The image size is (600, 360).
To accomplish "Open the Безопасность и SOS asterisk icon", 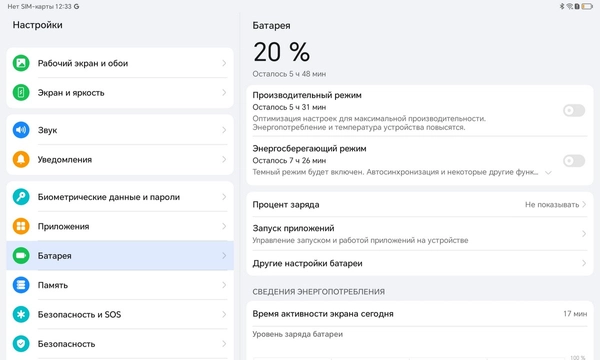I will (x=21, y=314).
